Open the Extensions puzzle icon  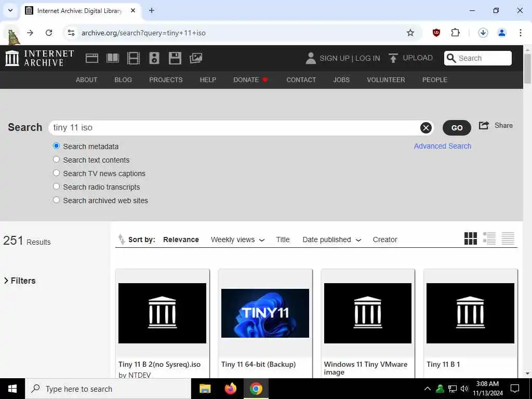[x=455, y=33]
